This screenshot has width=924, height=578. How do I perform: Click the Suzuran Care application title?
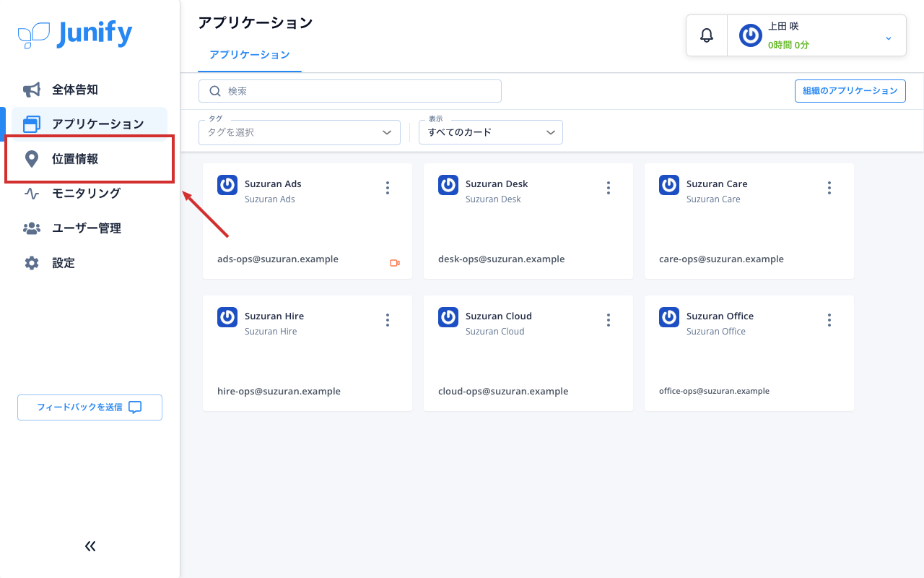(x=717, y=184)
